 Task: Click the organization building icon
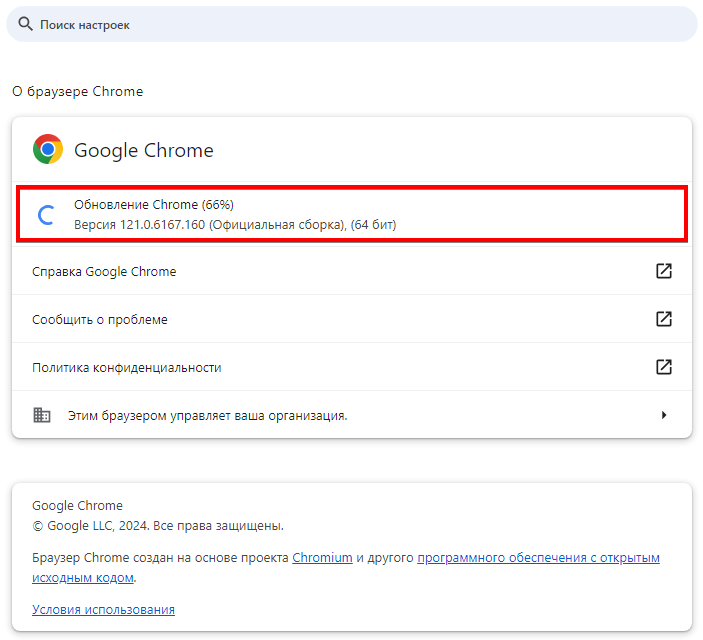42,415
